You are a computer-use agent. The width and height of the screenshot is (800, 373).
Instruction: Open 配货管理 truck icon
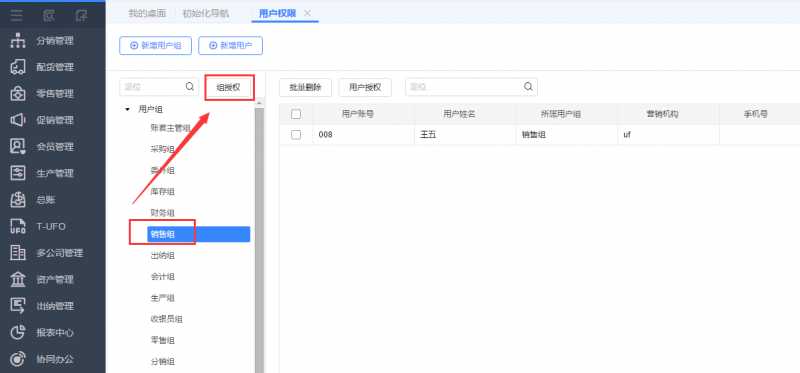[x=18, y=67]
